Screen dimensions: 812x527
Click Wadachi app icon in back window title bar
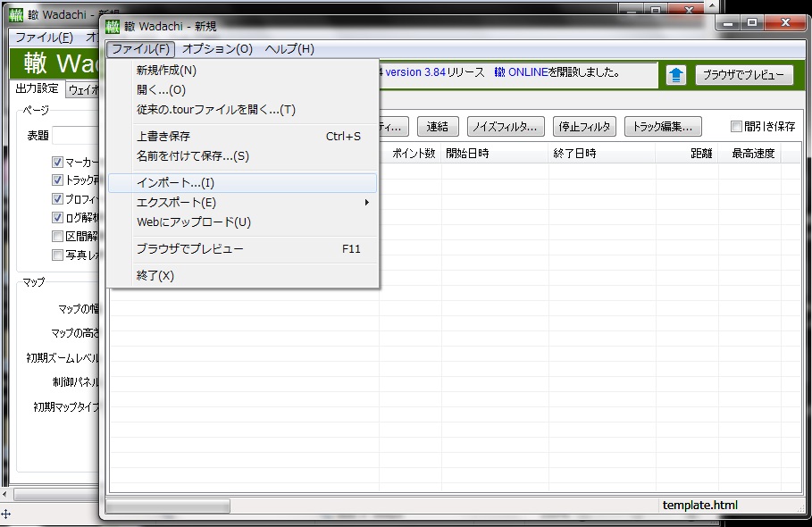tap(16, 14)
